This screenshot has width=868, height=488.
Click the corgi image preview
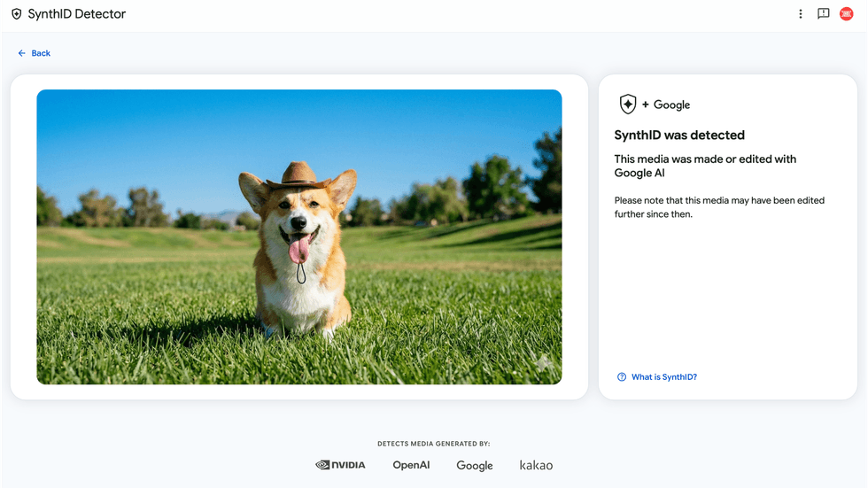(x=299, y=236)
